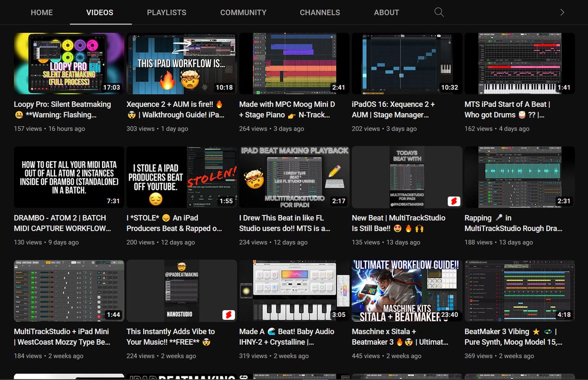Click '303 views • 1 day ago' text
The width and height of the screenshot is (588, 380).
point(157,129)
